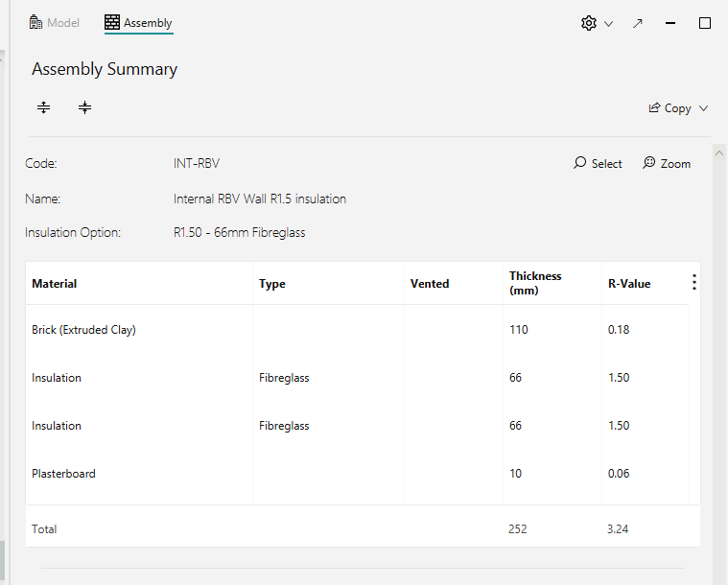Click the scrollbar up arrow

point(719,152)
